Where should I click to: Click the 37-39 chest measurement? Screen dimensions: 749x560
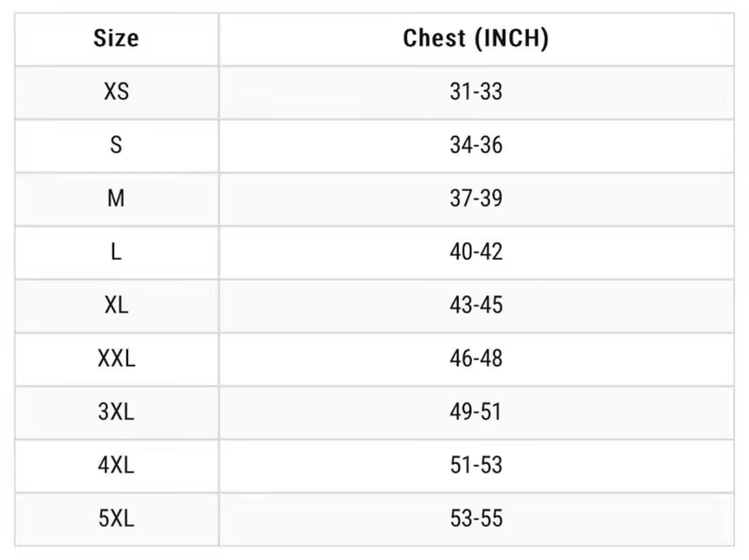coord(476,199)
